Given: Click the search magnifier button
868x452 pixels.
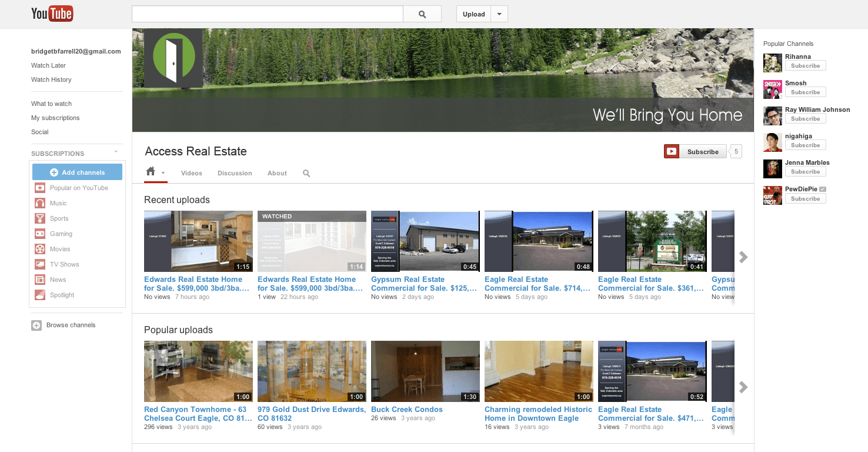Looking at the screenshot, I should tap(422, 14).
